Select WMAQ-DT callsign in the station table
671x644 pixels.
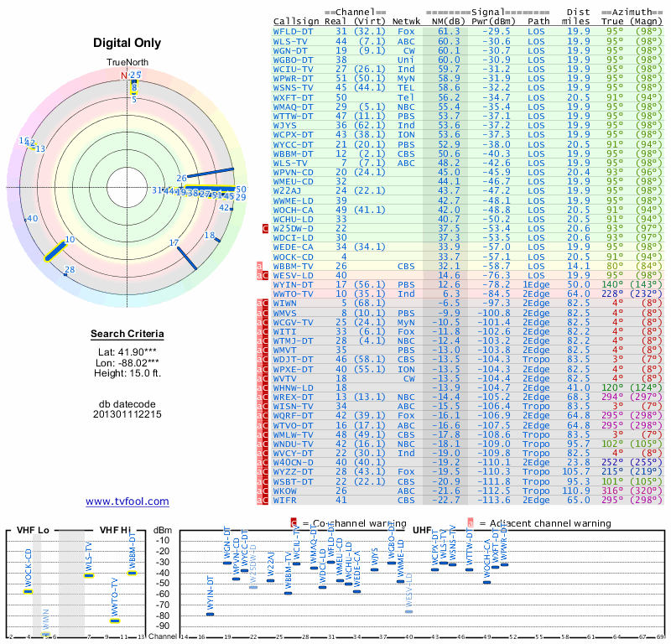point(293,107)
